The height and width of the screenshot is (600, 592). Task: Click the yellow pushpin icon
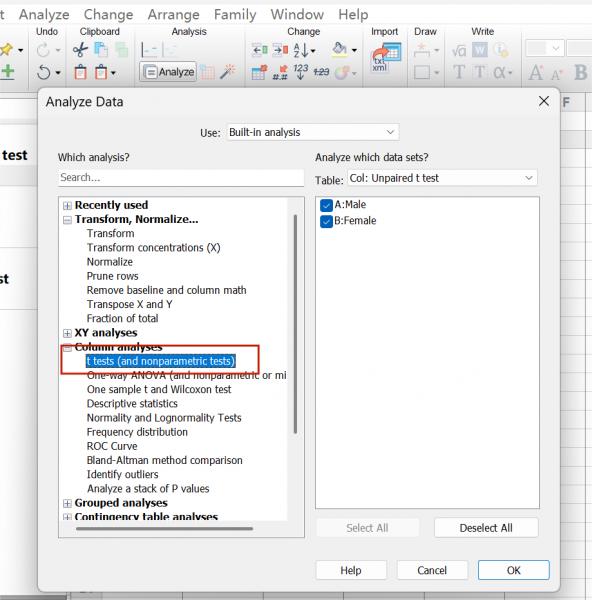(x=7, y=50)
